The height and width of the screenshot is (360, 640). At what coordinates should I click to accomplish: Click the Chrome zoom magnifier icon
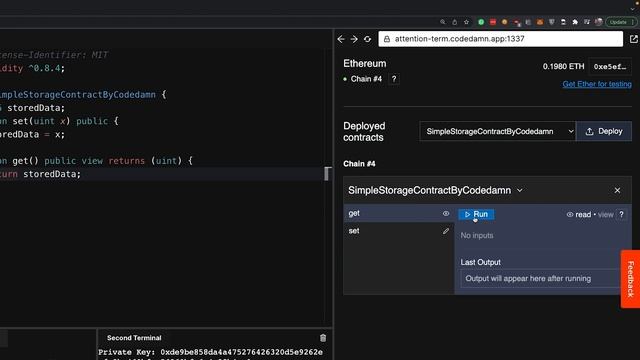coord(442,22)
